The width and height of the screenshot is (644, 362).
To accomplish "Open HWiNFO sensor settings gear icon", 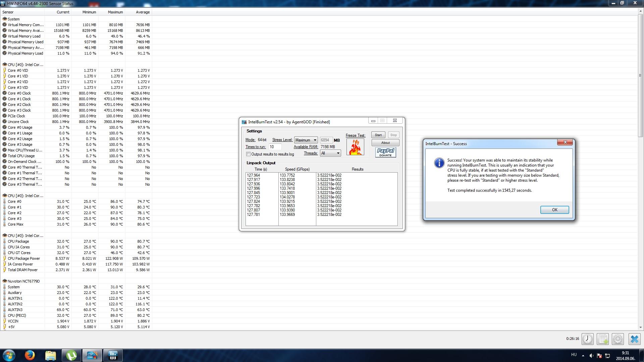I will pos(618,339).
